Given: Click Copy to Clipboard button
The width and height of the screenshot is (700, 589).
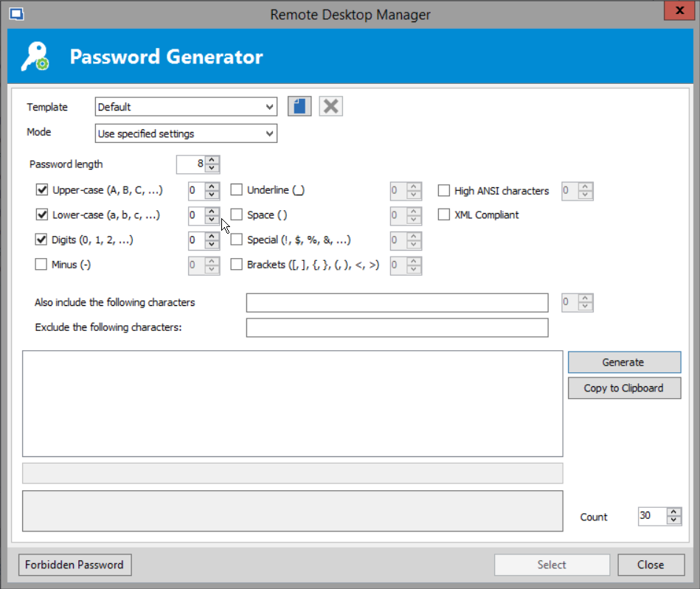Looking at the screenshot, I should coord(624,388).
